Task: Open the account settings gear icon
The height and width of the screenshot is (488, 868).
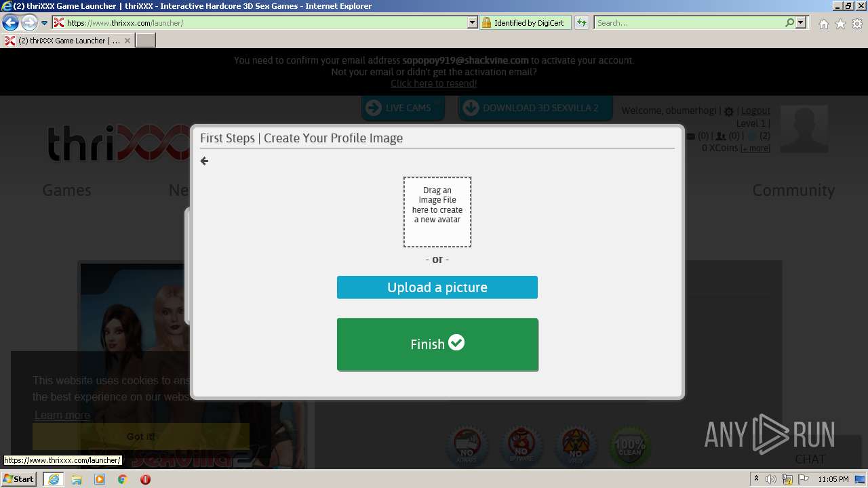Action: [x=729, y=111]
